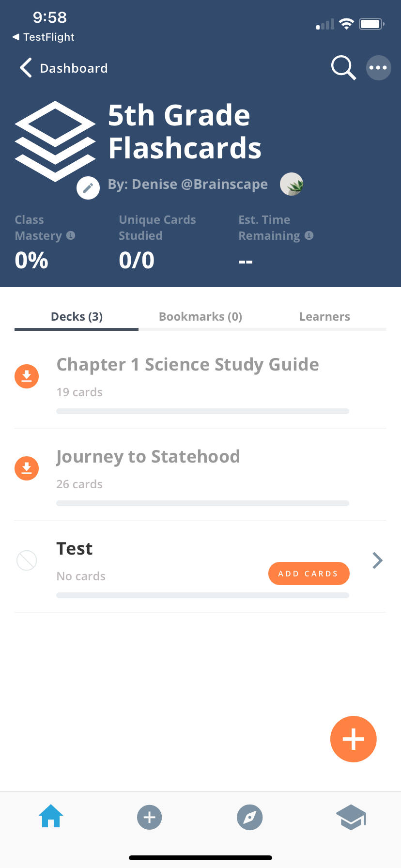401x868 pixels.
Task: Open the three-dot more options menu
Action: (x=378, y=68)
